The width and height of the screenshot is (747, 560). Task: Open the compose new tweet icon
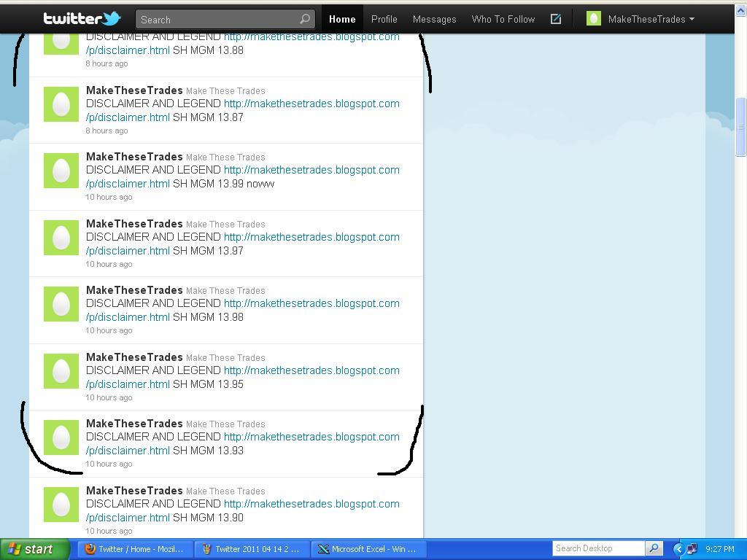click(555, 19)
